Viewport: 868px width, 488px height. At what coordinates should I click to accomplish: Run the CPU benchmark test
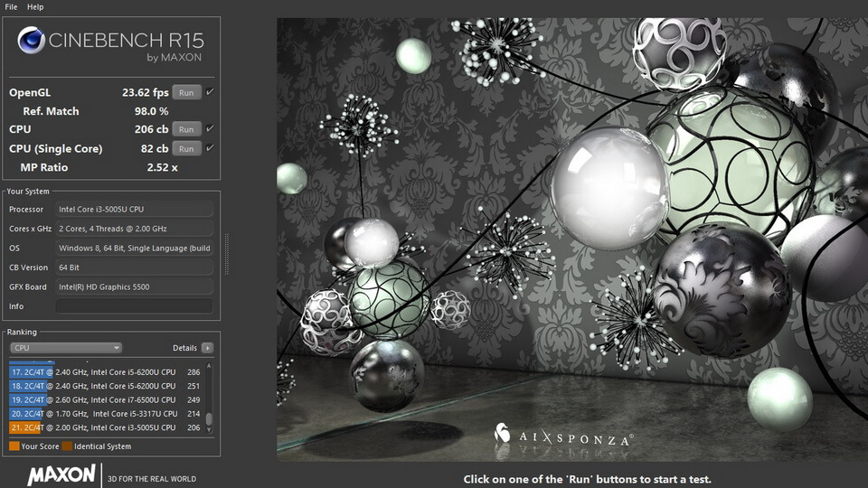click(186, 129)
